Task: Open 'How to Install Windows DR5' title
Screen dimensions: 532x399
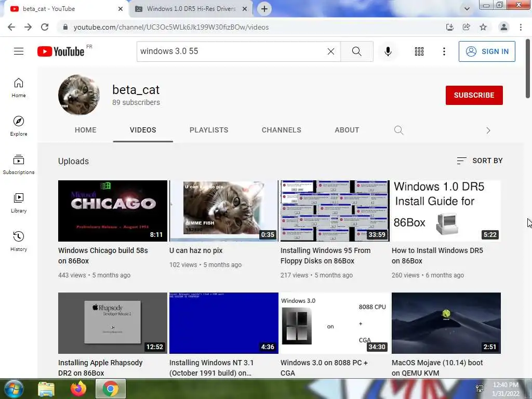Action: click(x=437, y=256)
